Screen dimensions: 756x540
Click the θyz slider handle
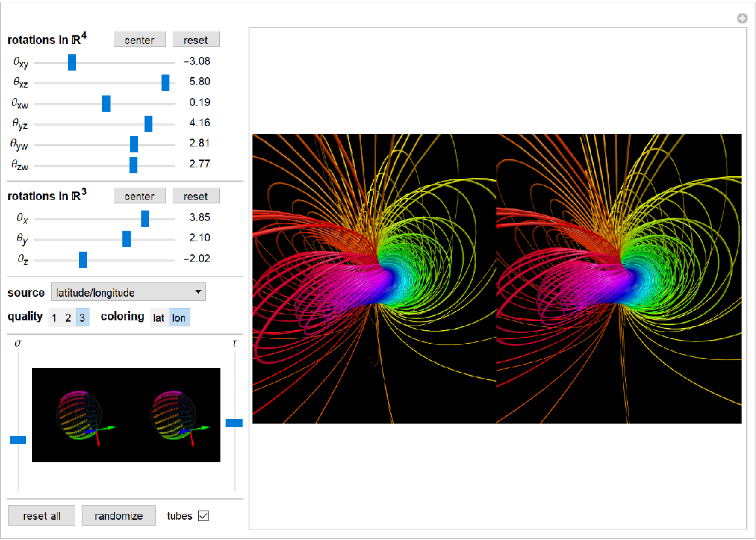point(148,124)
